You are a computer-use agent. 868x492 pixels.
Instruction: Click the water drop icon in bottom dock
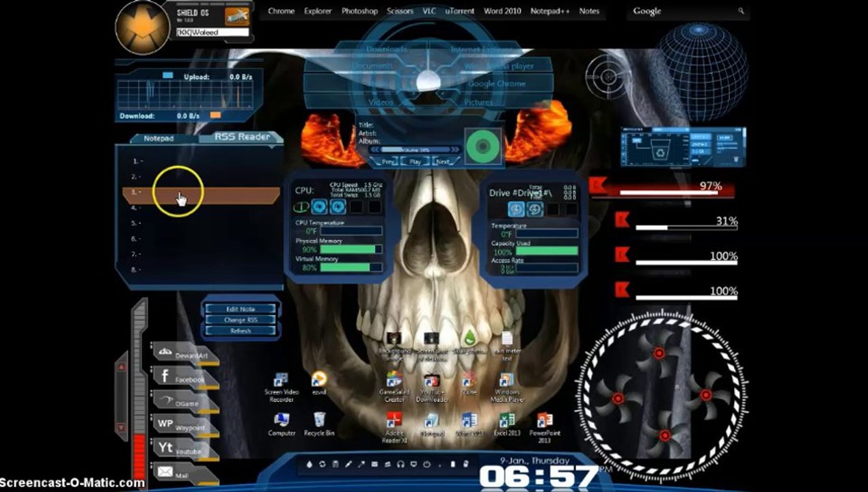click(x=309, y=464)
